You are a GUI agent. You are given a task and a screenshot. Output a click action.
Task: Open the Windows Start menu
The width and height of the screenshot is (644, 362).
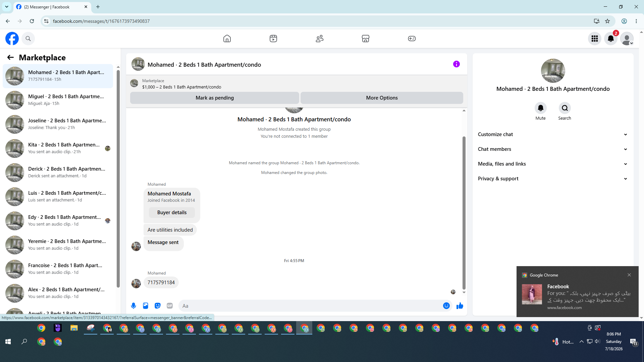(x=8, y=342)
